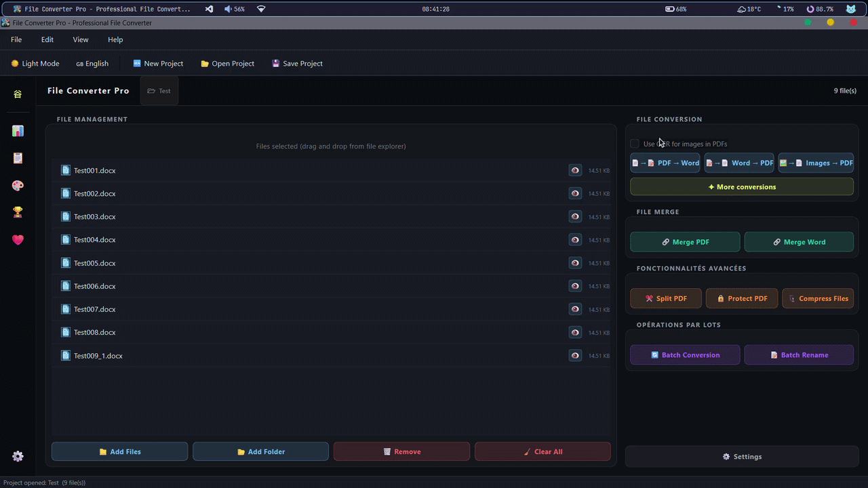
Task: Select the Test004.docx file name
Action: coord(95,240)
